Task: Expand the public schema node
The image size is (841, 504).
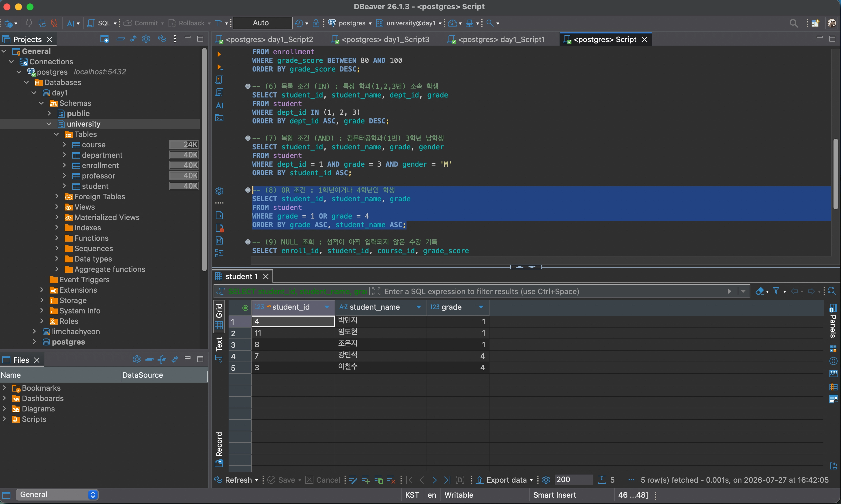Action: 49,113
